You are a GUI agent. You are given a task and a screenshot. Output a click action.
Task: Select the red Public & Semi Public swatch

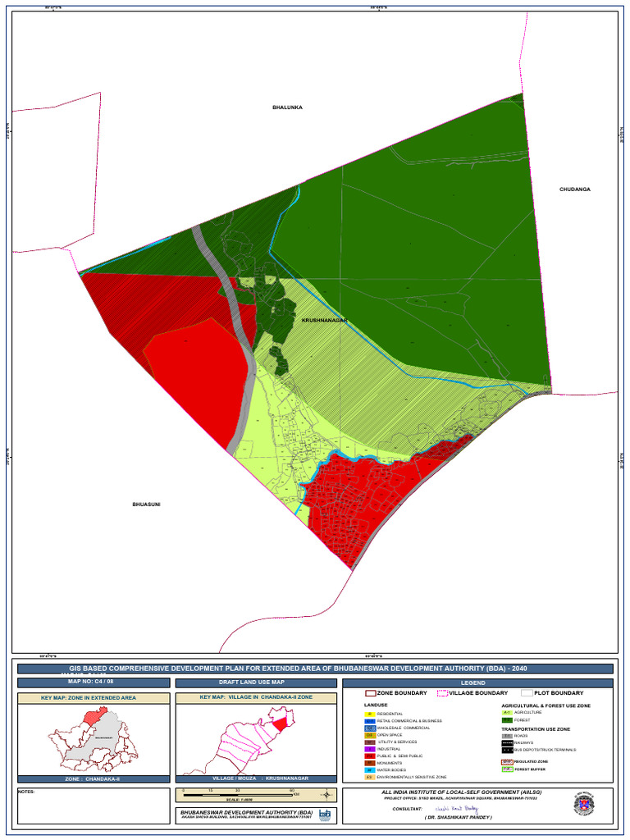369,756
